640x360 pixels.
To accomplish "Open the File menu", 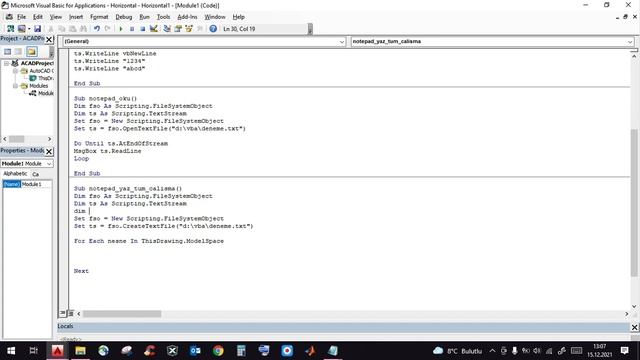I will click(21, 17).
